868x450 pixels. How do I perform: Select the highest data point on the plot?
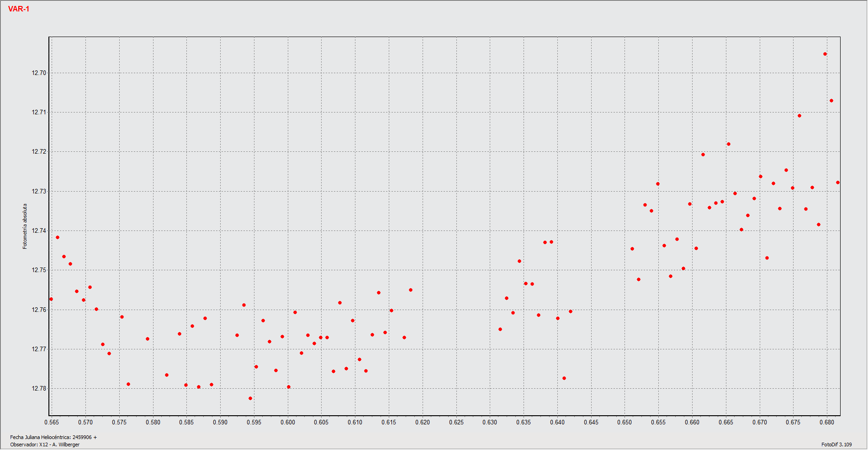(825, 54)
